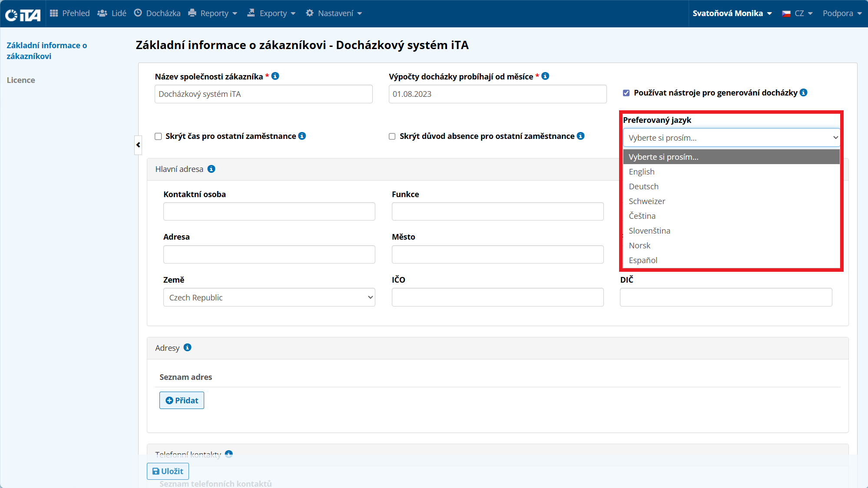Go to Docházka section
This screenshot has height=488, width=868.
[x=157, y=13]
